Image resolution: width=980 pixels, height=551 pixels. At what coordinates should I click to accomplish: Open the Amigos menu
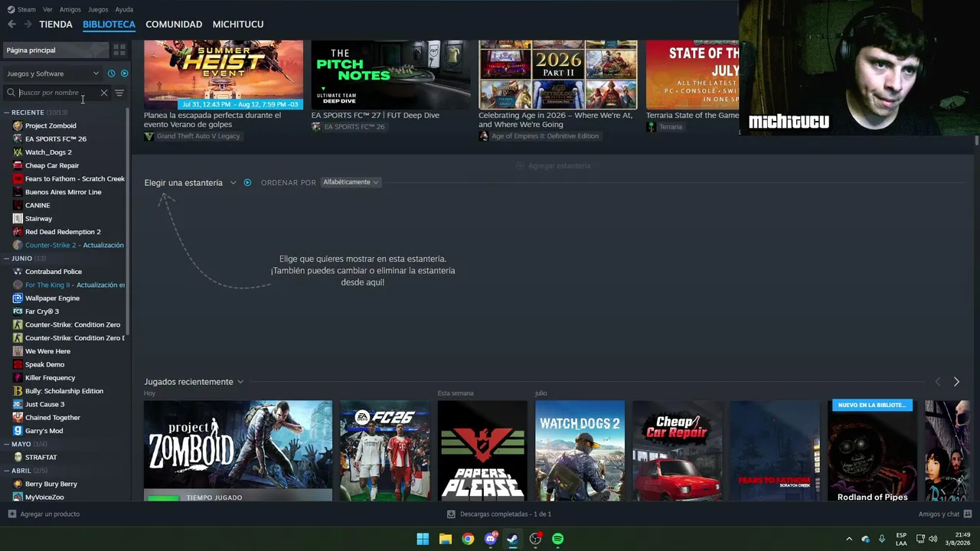pos(70,9)
